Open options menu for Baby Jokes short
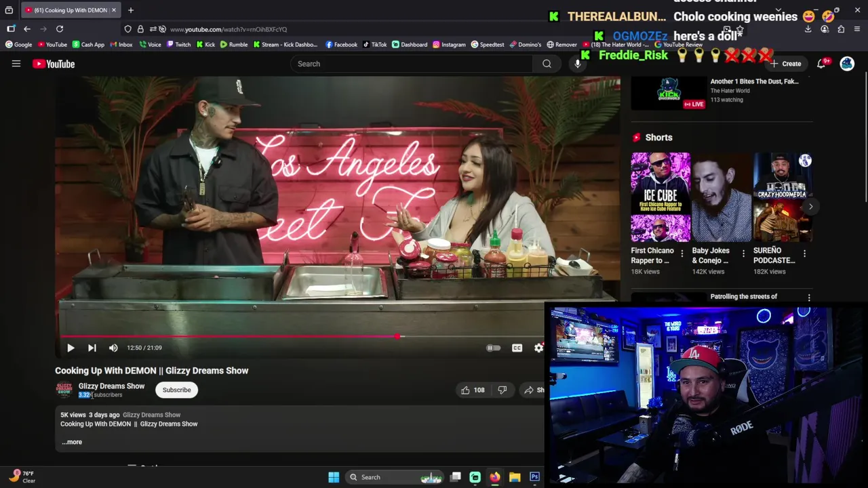 pos(743,253)
